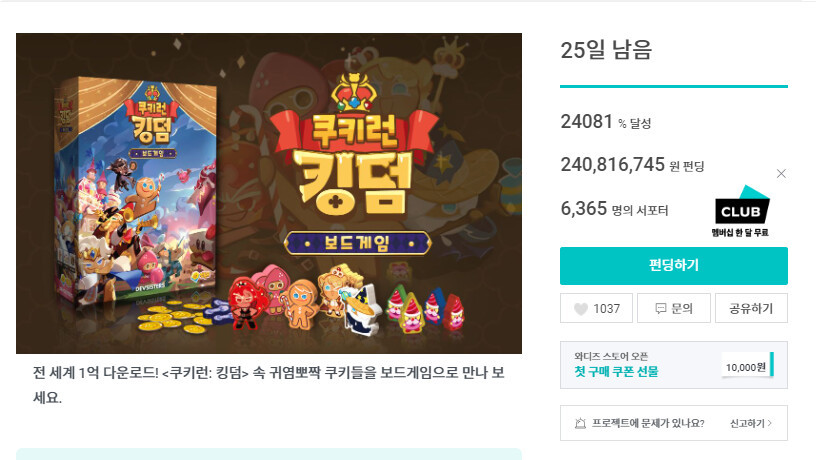Image resolution: width=816 pixels, height=460 pixels.
Task: Click the 멤버십 한 달 무료 label
Action: click(740, 233)
